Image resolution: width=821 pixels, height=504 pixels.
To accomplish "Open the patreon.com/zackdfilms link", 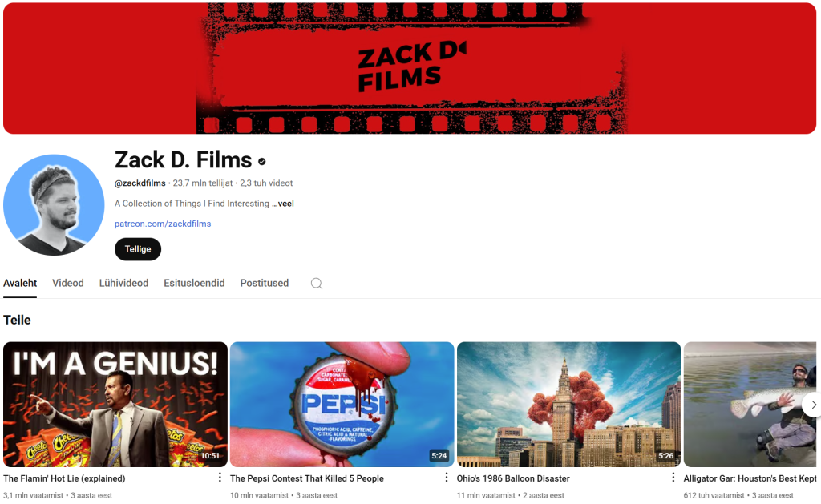I will point(163,224).
